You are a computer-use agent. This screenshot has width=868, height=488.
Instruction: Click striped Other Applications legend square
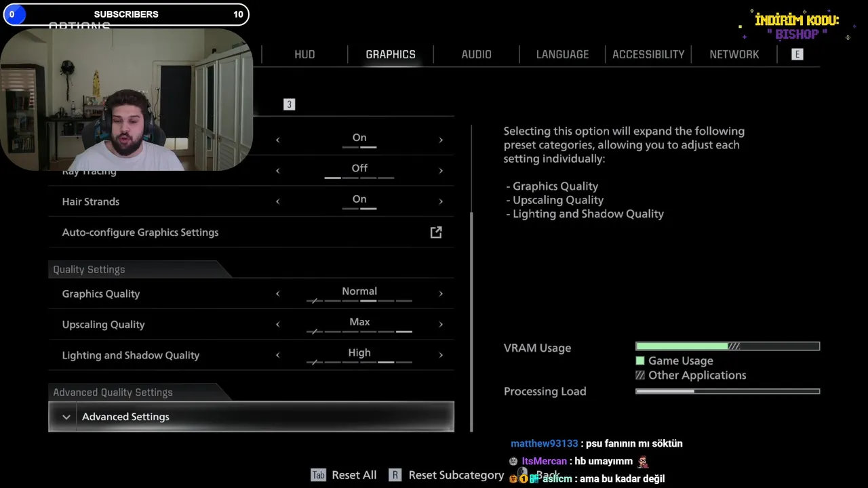pos(639,375)
